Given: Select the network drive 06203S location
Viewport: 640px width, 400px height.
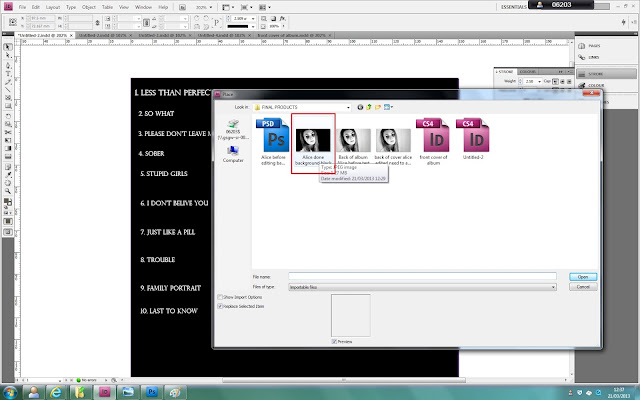Looking at the screenshot, I should [x=233, y=129].
